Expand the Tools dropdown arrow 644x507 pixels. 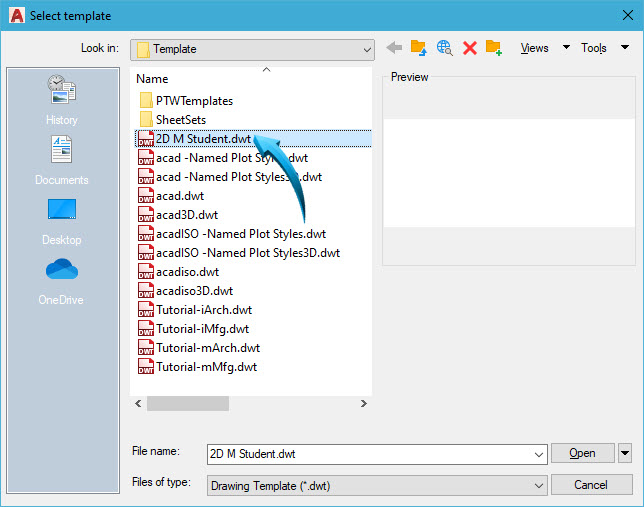625,47
